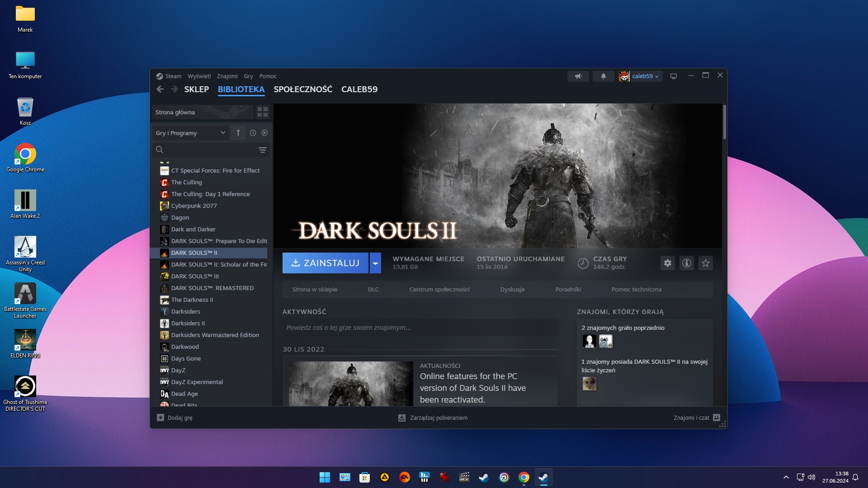Go to the BIBLIOTEKA tab
This screenshot has height=488, width=868.
[241, 89]
